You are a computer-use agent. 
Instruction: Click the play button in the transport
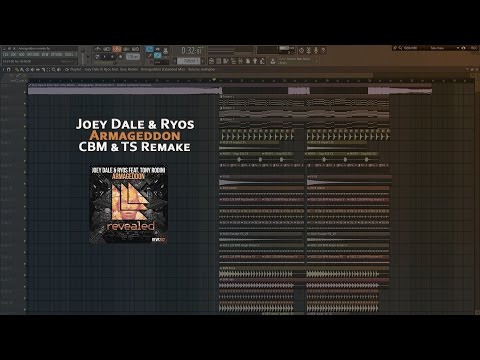(x=104, y=57)
